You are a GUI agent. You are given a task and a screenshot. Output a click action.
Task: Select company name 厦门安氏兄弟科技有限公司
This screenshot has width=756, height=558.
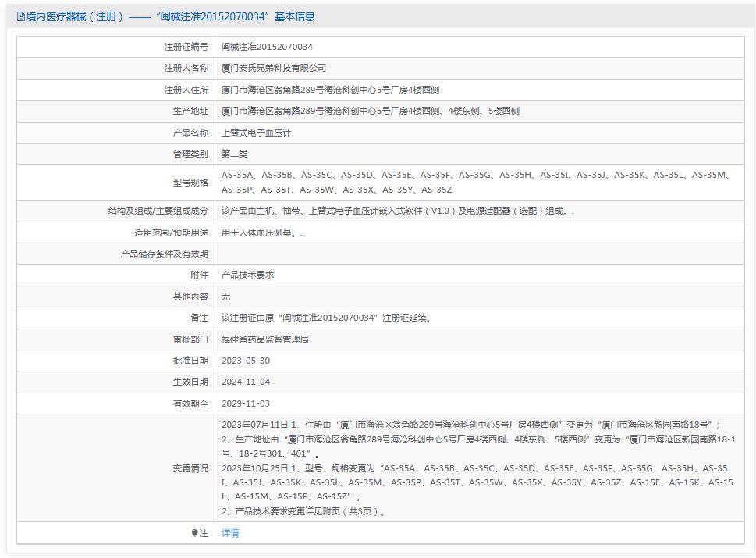274,68
